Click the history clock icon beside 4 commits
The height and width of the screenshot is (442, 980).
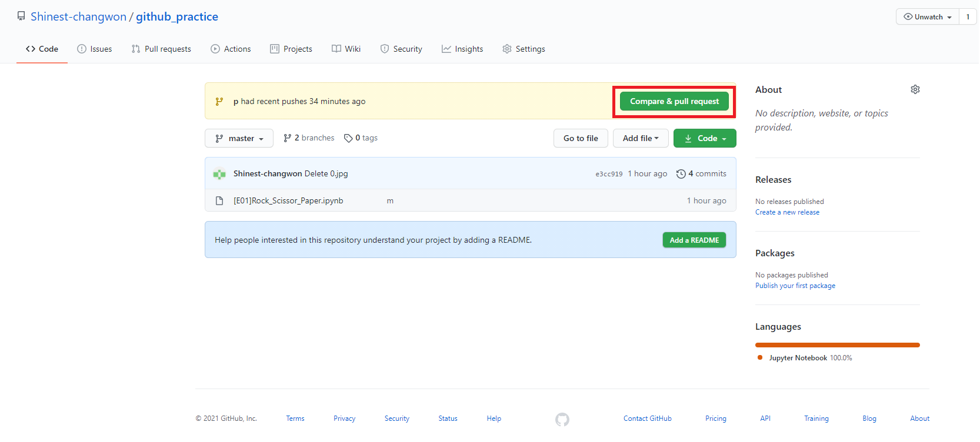click(x=681, y=174)
